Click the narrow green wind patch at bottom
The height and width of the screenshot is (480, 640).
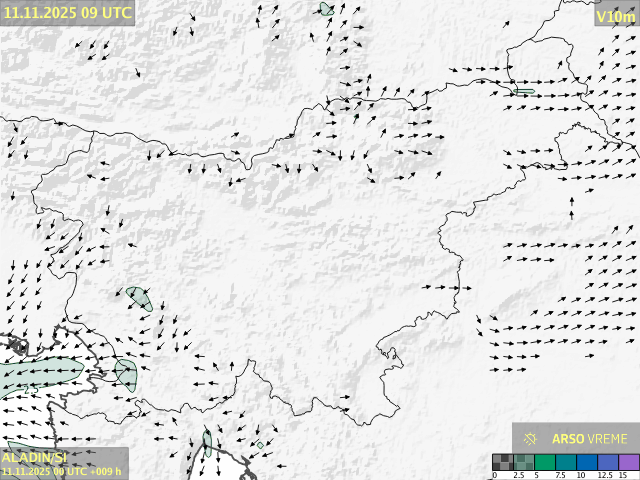207,443
